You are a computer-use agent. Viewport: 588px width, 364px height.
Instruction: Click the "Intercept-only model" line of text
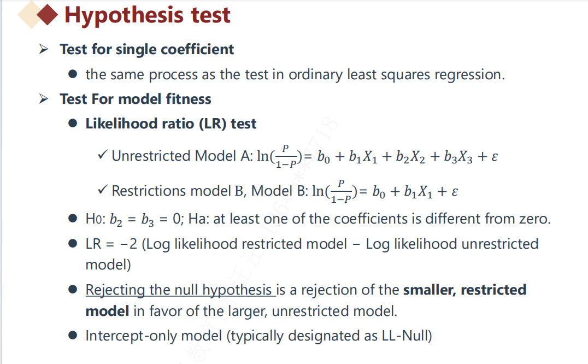point(258,336)
